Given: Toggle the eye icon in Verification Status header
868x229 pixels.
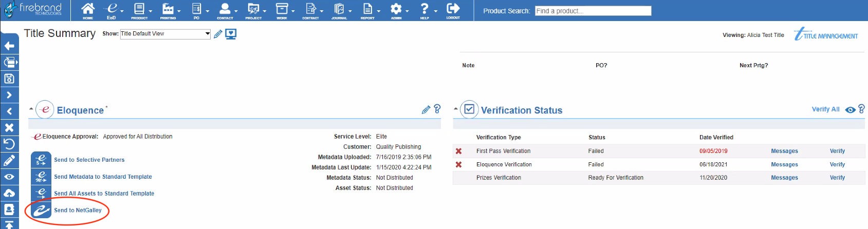Looking at the screenshot, I should pos(850,110).
